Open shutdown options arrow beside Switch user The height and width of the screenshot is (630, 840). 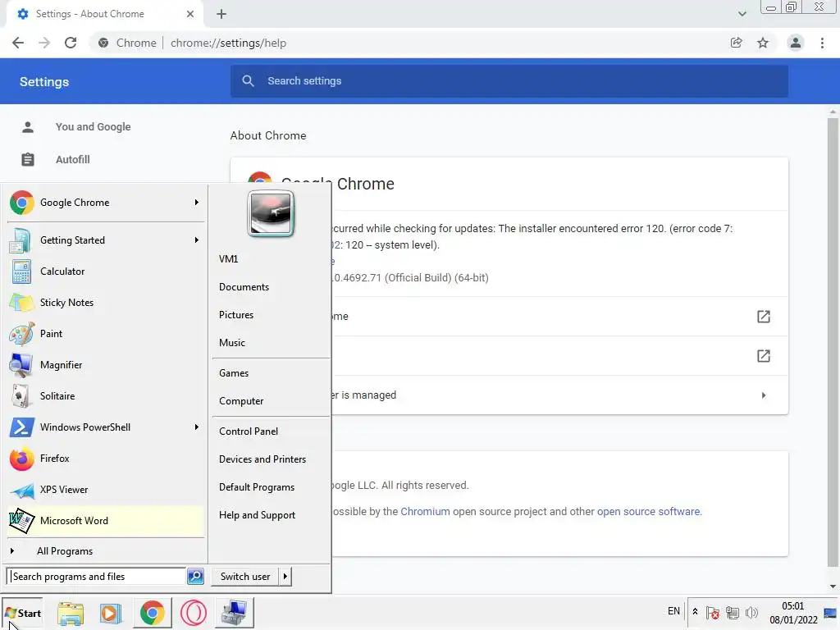285,577
